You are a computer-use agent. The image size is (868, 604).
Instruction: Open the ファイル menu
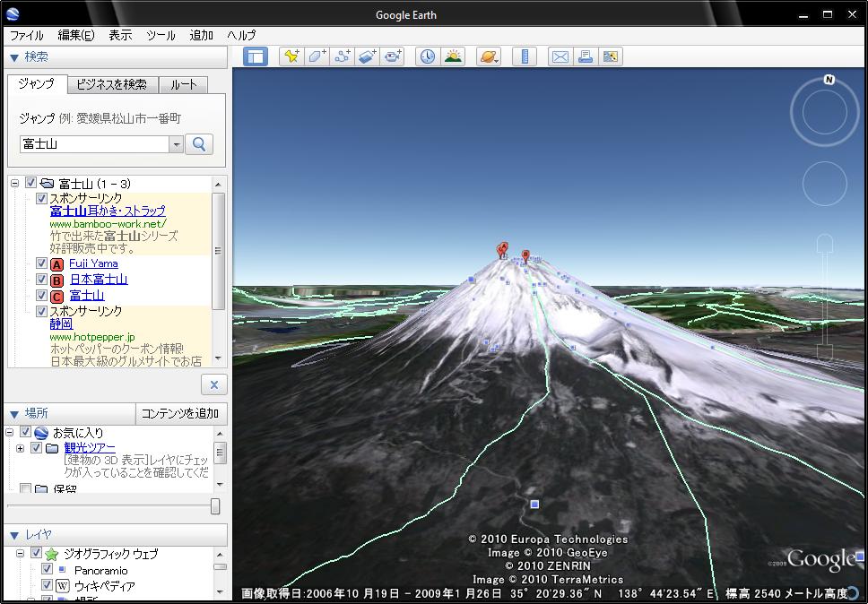pos(26,36)
